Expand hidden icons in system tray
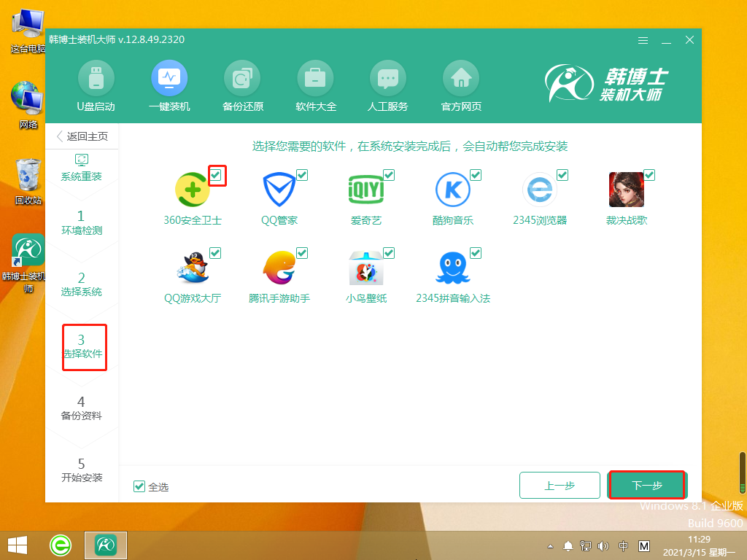The image size is (747, 560). pyautogui.click(x=550, y=545)
